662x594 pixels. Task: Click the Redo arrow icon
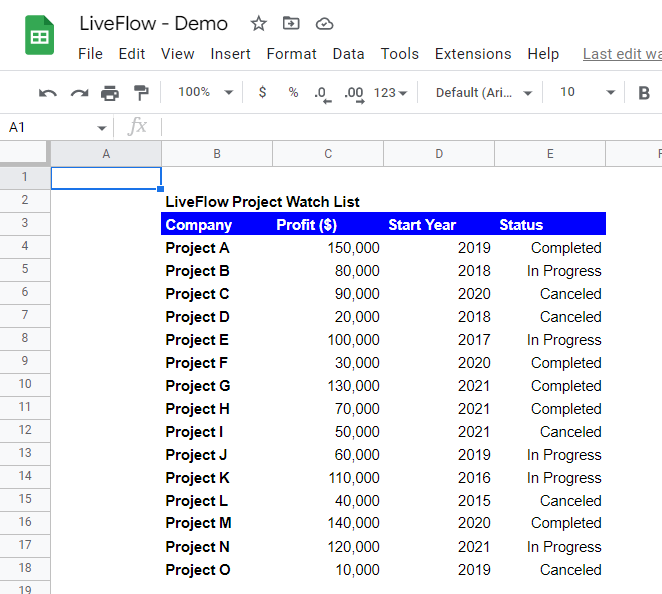(x=79, y=93)
